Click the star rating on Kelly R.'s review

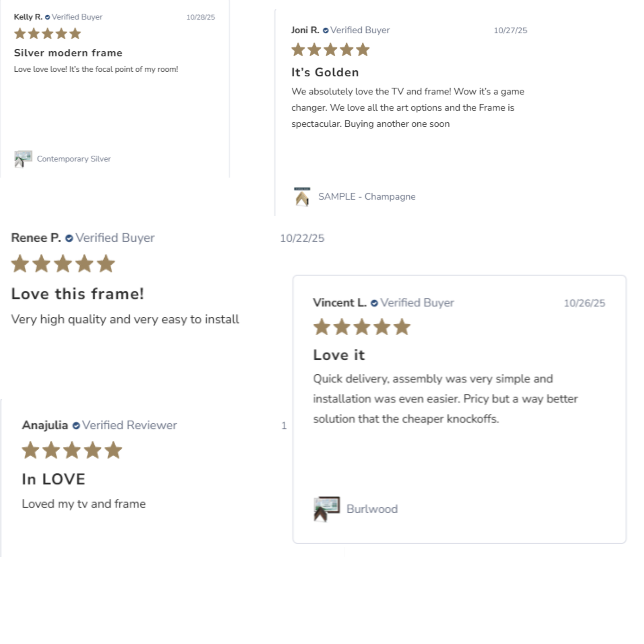[47, 34]
